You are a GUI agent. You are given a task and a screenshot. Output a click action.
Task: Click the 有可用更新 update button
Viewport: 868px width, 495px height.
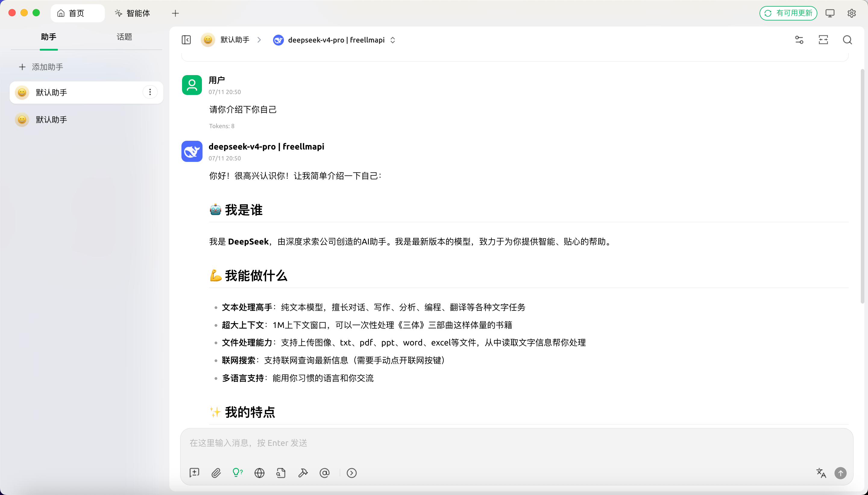788,13
